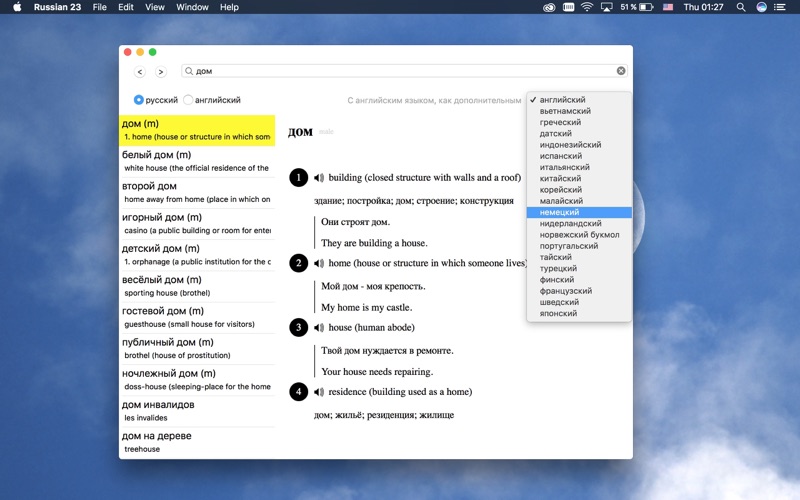Choose турецкий in the language list

579,268
